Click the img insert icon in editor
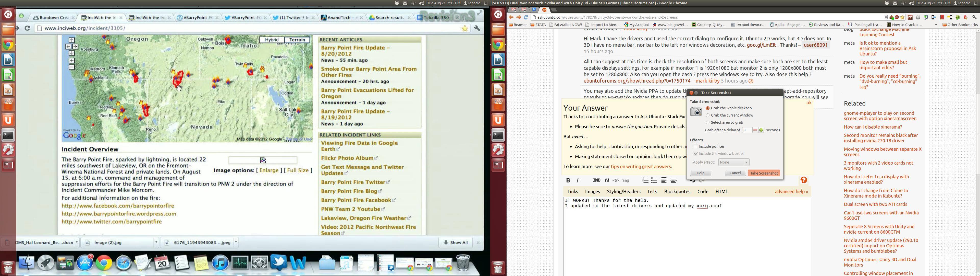The height and width of the screenshot is (276, 980). pyautogui.click(x=626, y=180)
